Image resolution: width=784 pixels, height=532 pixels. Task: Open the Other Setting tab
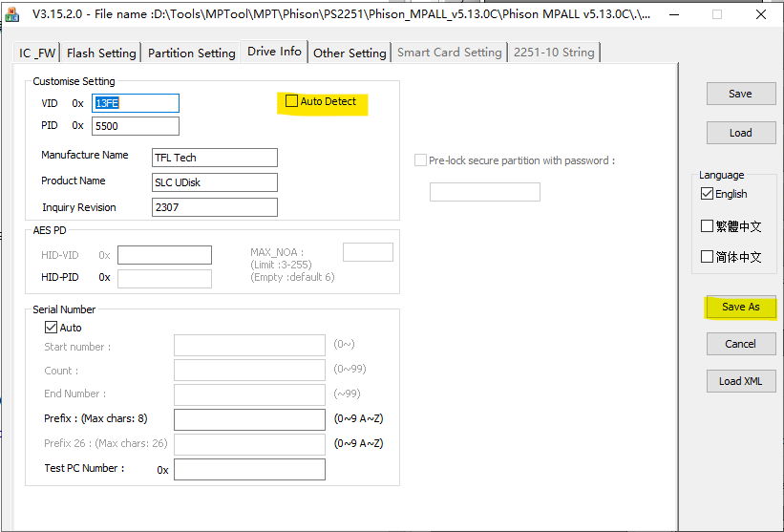point(350,53)
